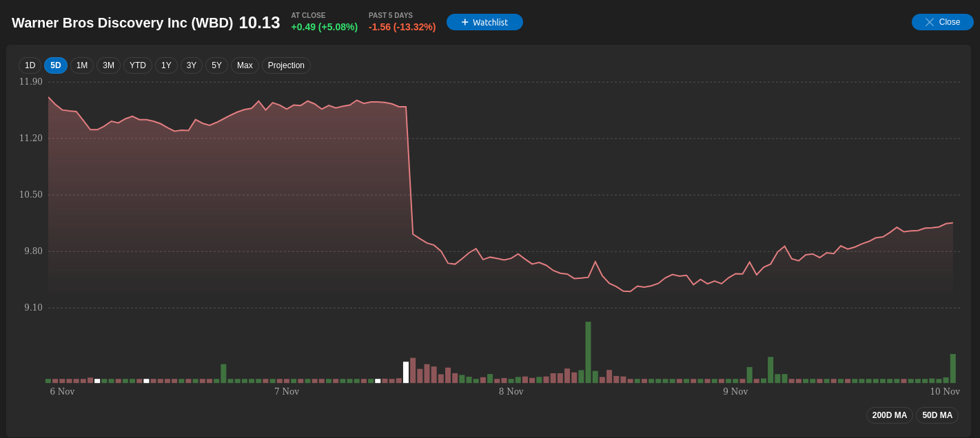980x438 pixels.
Task: Switch chart to 3M range
Action: (108, 65)
